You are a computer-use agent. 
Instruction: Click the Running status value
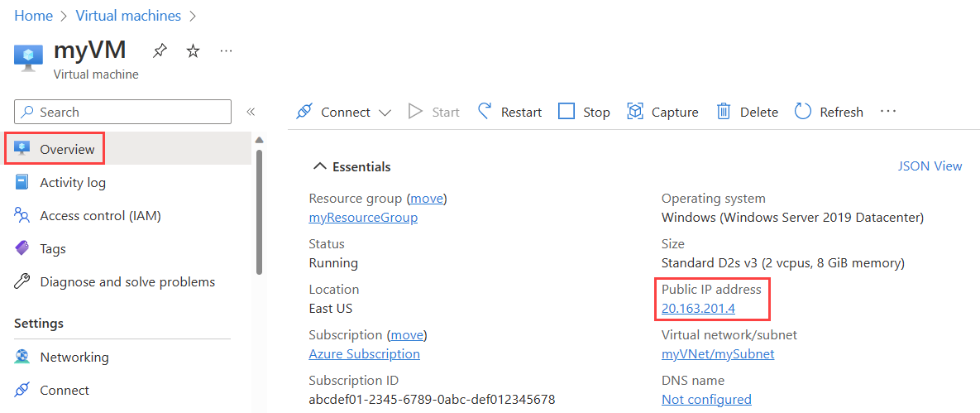[333, 263]
